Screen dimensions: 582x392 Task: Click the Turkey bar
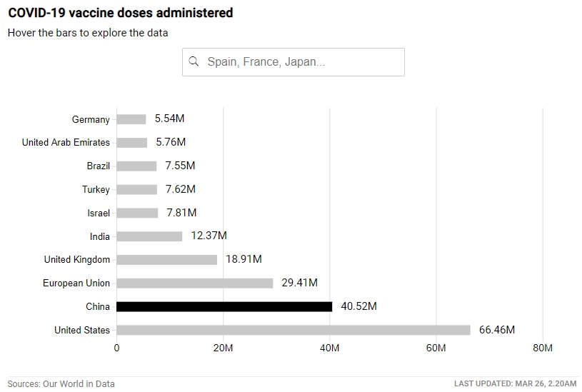pos(137,189)
